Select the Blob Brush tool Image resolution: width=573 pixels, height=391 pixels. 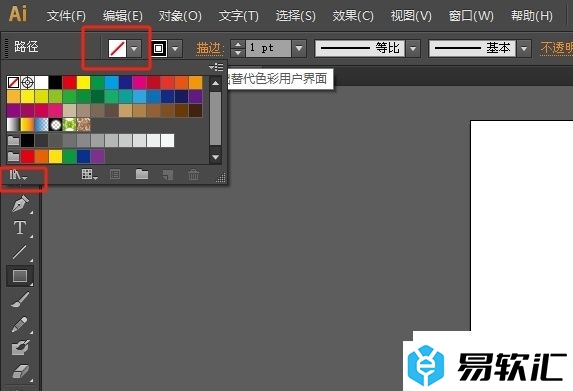[x=20, y=348]
